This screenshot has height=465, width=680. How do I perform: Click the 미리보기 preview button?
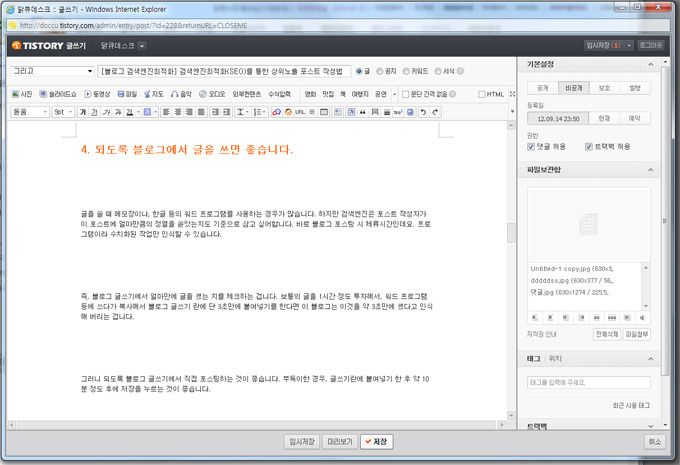340,442
